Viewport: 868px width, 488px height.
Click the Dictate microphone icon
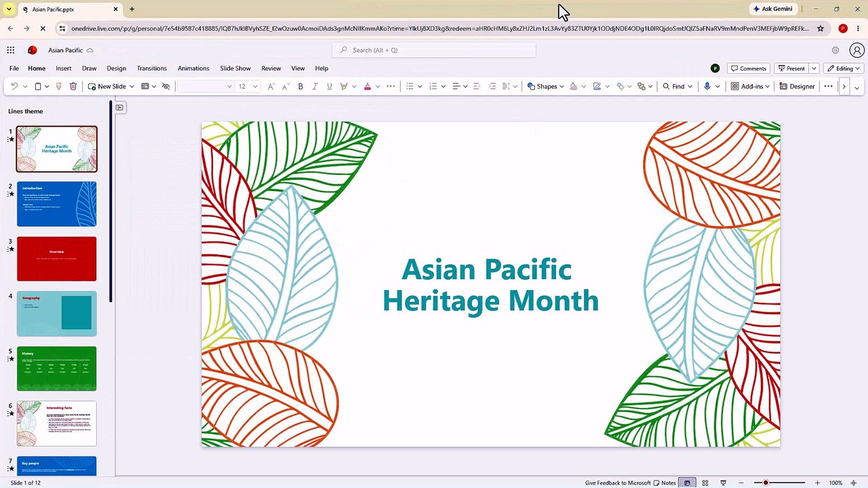pyautogui.click(x=707, y=87)
